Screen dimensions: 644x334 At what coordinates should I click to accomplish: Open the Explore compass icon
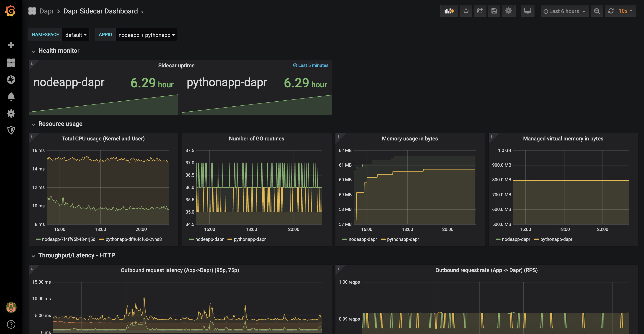11,80
